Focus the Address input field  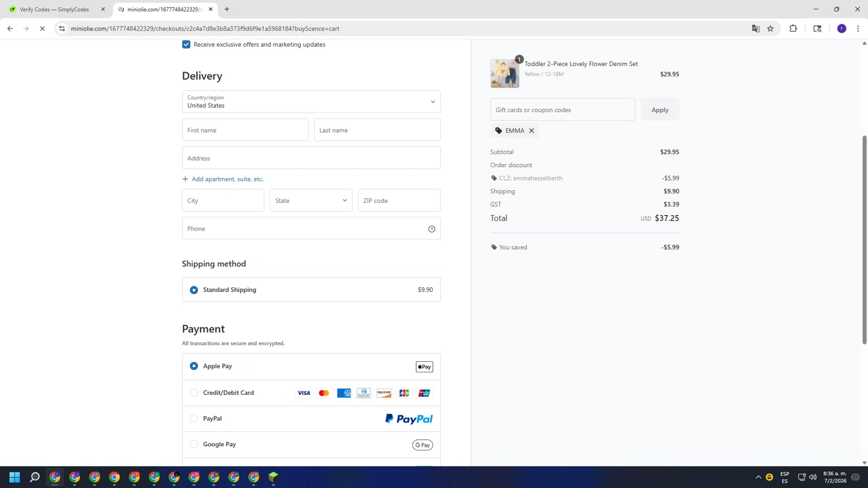[311, 158]
